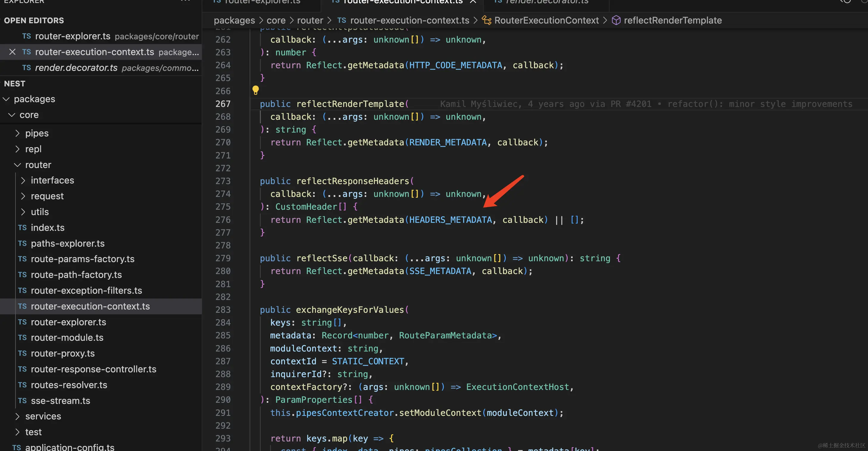Click TS icon beside render.decorator.ts editor
Viewport: 868px width, 451px height.
26,68
